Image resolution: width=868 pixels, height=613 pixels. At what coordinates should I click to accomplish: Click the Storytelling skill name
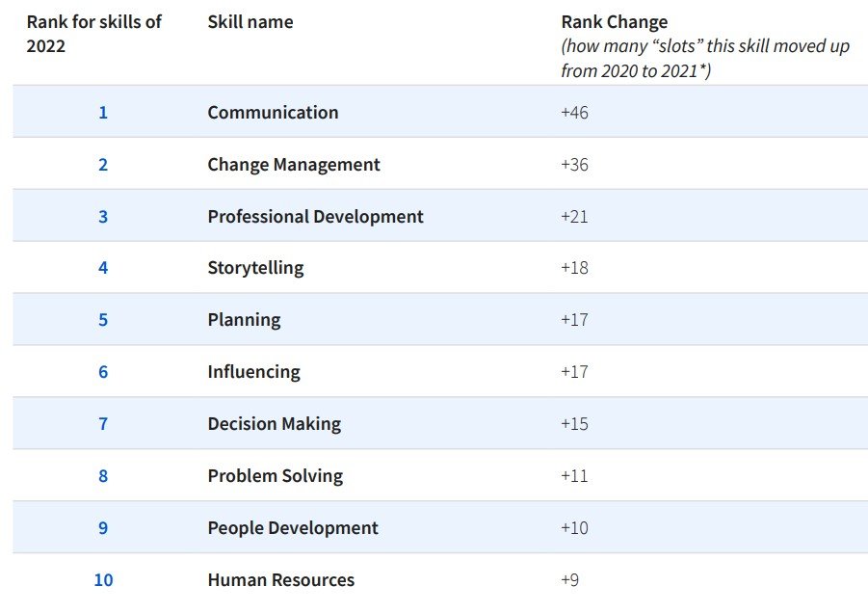coord(255,268)
